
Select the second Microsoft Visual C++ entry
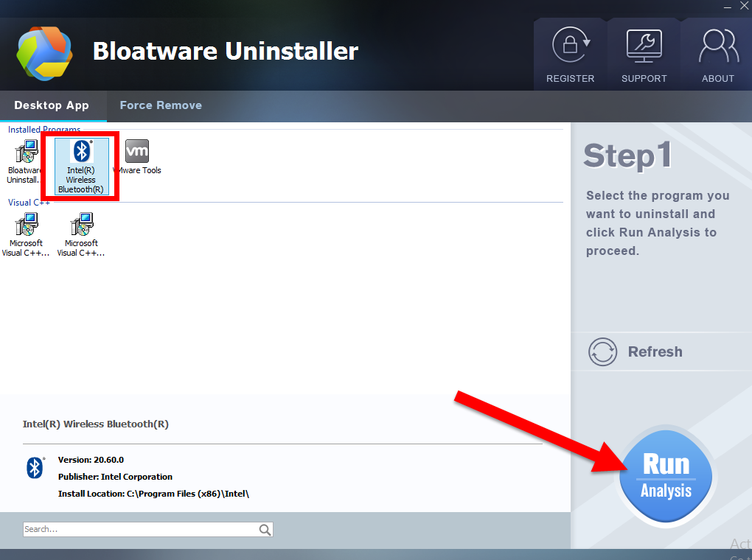[x=81, y=235]
